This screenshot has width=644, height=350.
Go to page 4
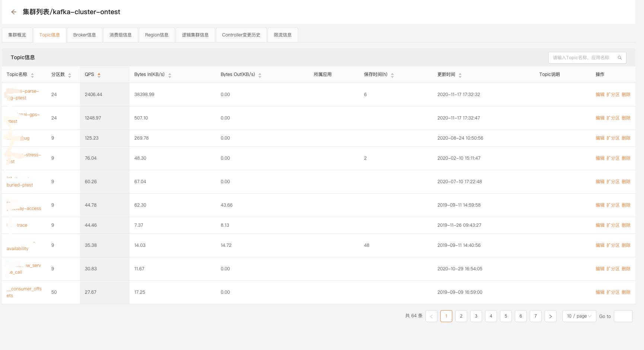(x=491, y=316)
